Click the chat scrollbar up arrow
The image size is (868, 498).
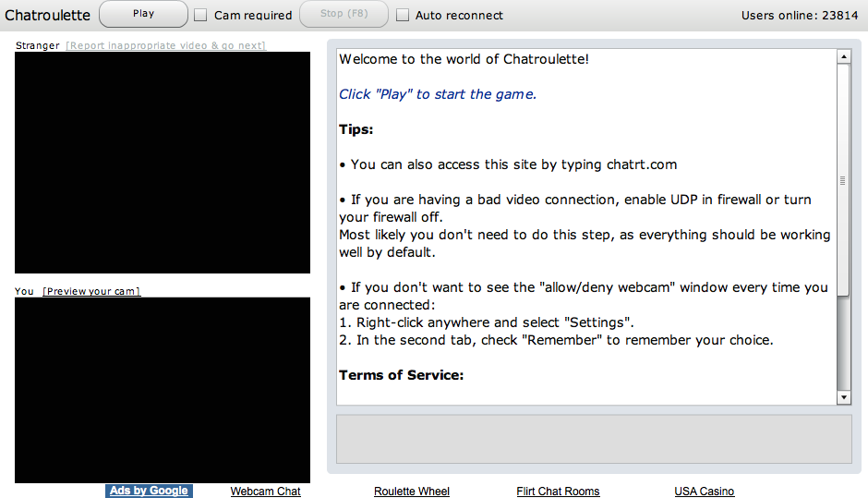(843, 56)
